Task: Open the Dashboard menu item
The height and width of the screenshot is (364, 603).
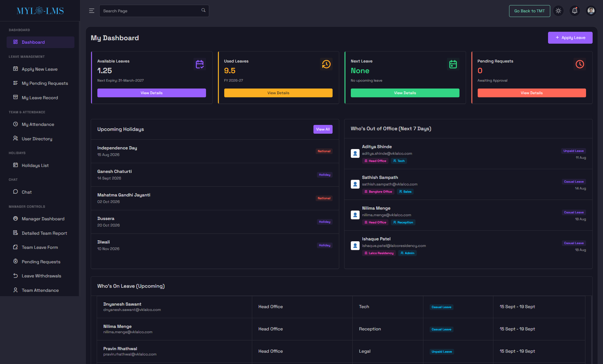Action: [40, 42]
